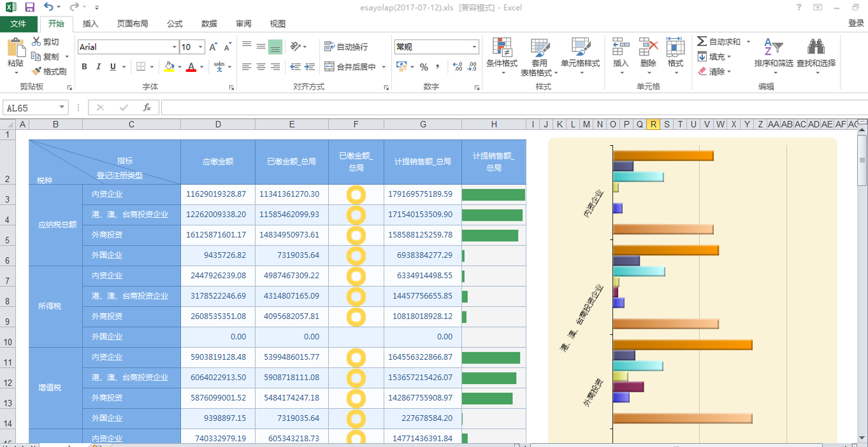Image resolution: width=868 pixels, height=447 pixels.
Task: Open the Arial font name dropdown
Action: [x=175, y=47]
